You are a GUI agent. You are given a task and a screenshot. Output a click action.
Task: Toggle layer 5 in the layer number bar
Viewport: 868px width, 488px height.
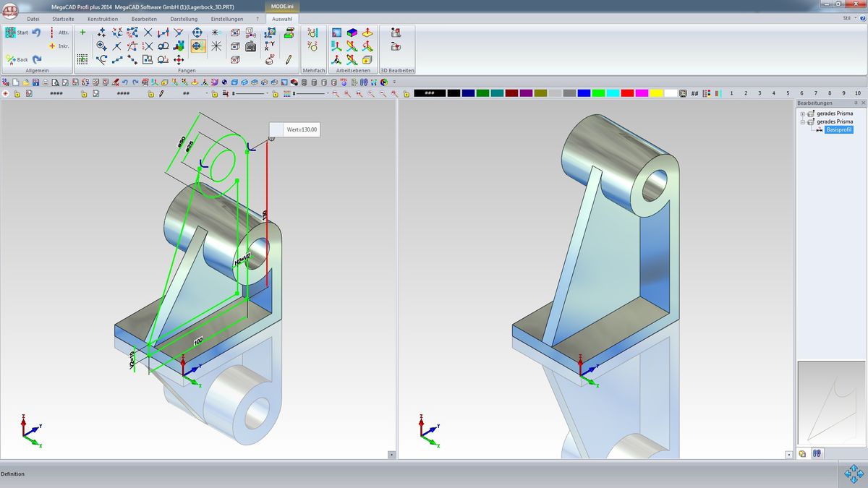[788, 93]
